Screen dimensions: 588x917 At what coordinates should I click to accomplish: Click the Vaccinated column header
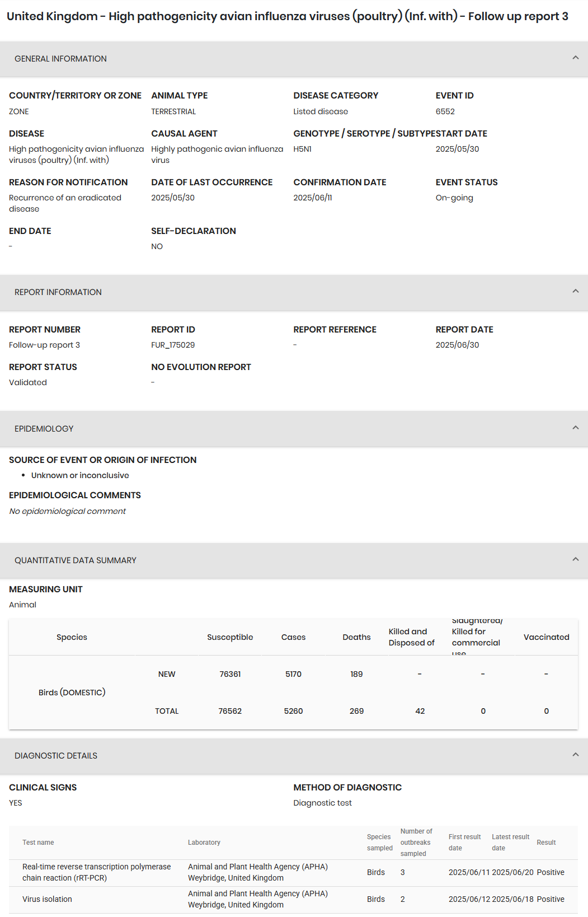click(x=547, y=637)
